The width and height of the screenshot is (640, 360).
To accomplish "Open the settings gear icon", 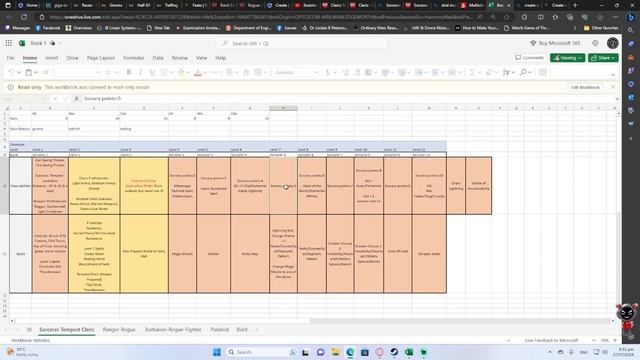I will click(595, 43).
